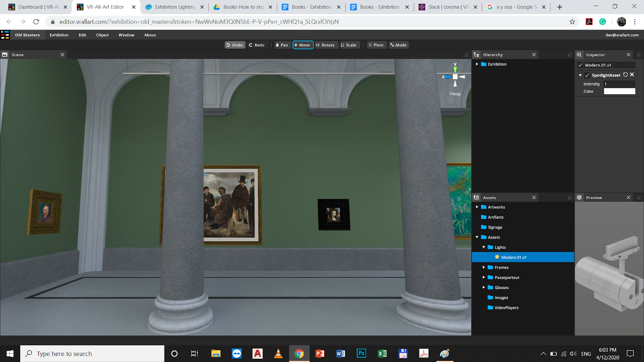Select the Pan tool
The image size is (644, 362).
pos(282,45)
